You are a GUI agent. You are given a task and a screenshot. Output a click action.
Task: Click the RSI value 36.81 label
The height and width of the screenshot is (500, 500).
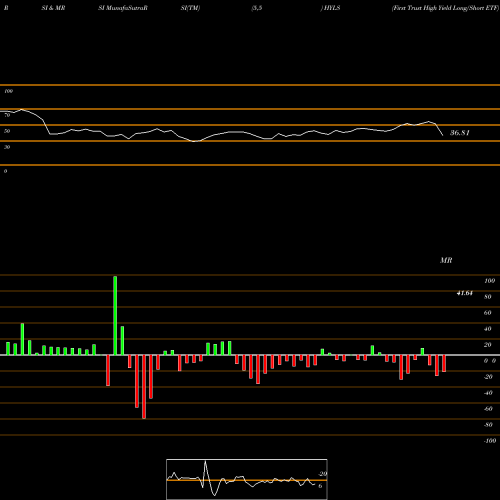(x=460, y=133)
